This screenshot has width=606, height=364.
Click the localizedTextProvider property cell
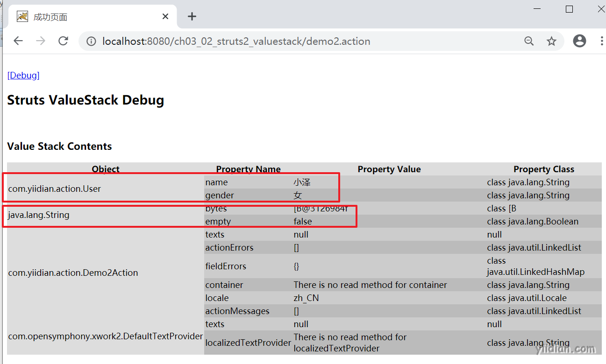(248, 343)
